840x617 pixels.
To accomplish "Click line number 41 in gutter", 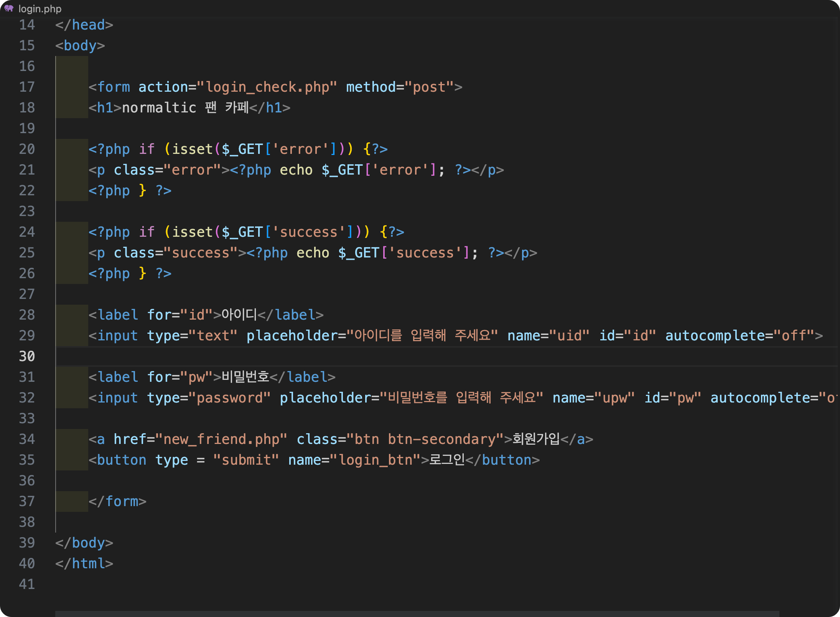I will [27, 584].
